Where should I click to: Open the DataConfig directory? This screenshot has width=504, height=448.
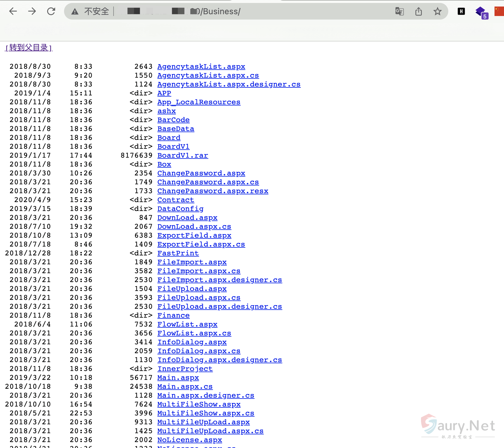(x=180, y=209)
